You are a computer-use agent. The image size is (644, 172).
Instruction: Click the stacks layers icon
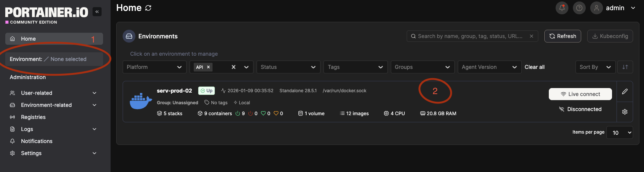coord(159,113)
